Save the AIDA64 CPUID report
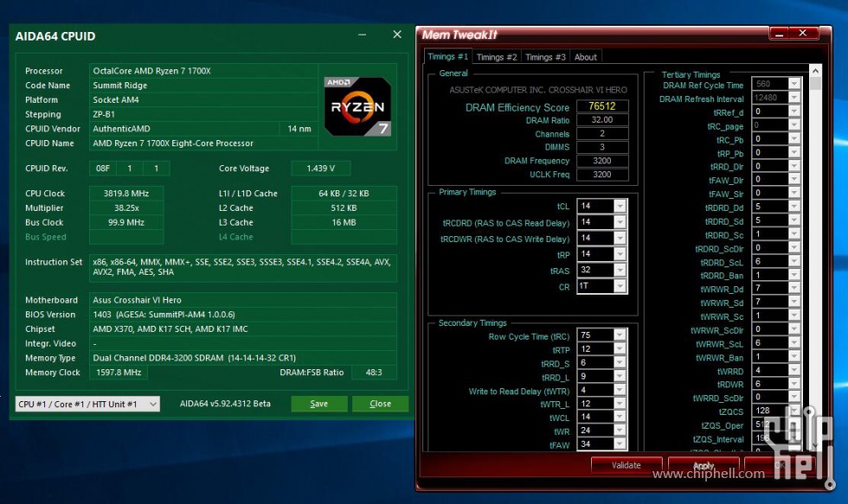This screenshot has width=848, height=504. coord(319,404)
